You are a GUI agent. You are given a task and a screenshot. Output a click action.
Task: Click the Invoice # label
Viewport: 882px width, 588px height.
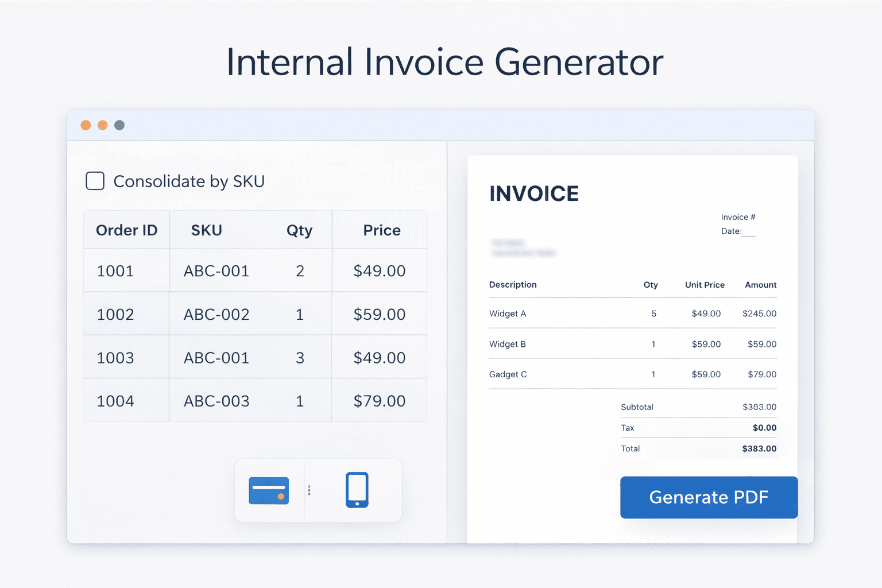pos(738,217)
